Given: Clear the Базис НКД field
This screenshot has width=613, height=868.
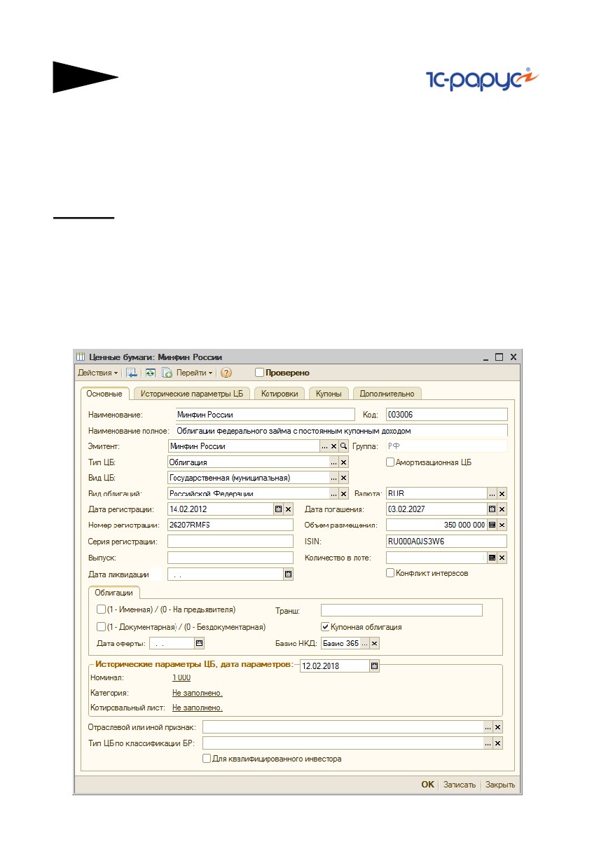Looking at the screenshot, I should pyautogui.click(x=374, y=643).
